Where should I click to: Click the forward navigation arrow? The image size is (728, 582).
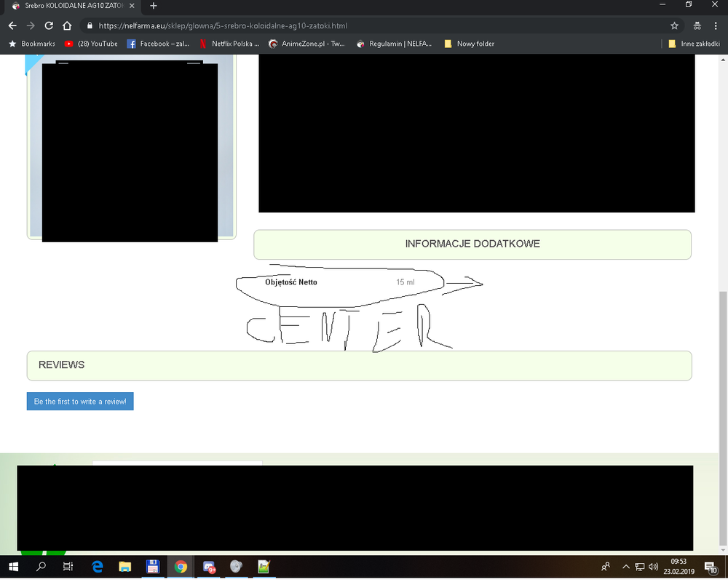pos(31,24)
